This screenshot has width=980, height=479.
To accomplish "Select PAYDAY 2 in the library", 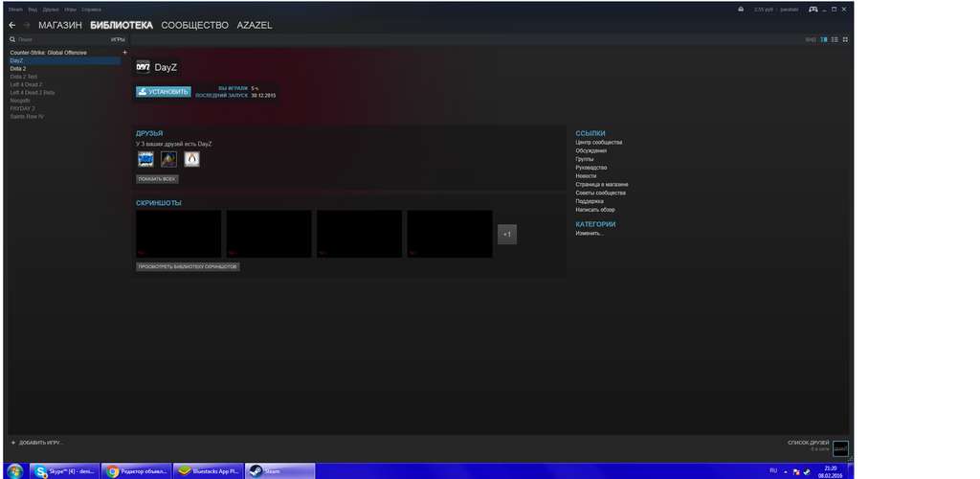I will [x=22, y=108].
